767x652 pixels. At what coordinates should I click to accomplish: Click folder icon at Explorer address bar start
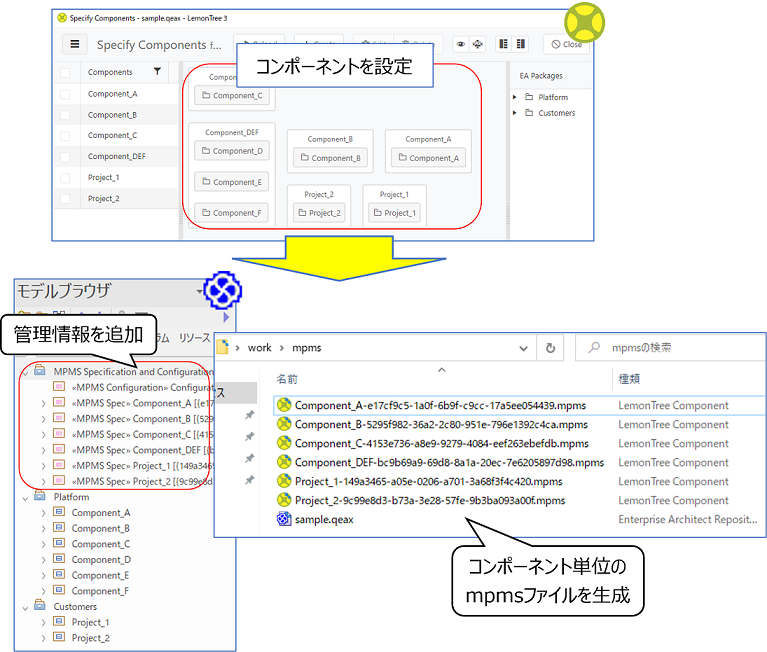coord(223,347)
